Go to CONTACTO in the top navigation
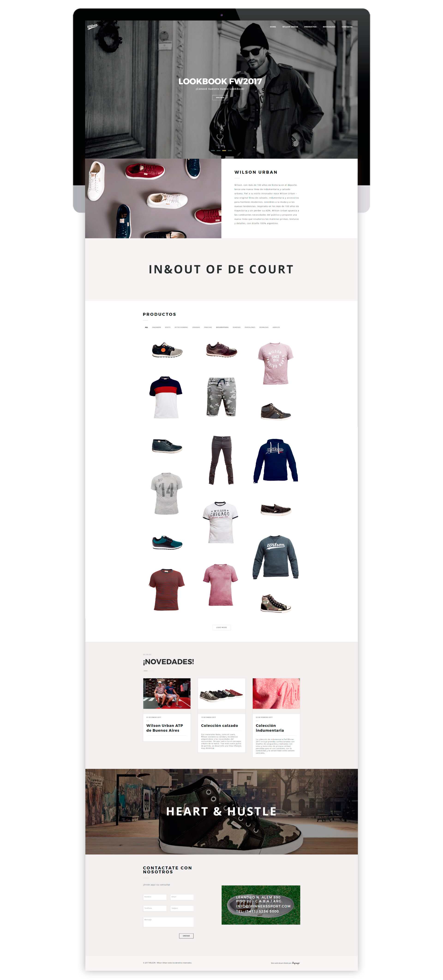Viewport: 443px width, 980px height. [347, 27]
